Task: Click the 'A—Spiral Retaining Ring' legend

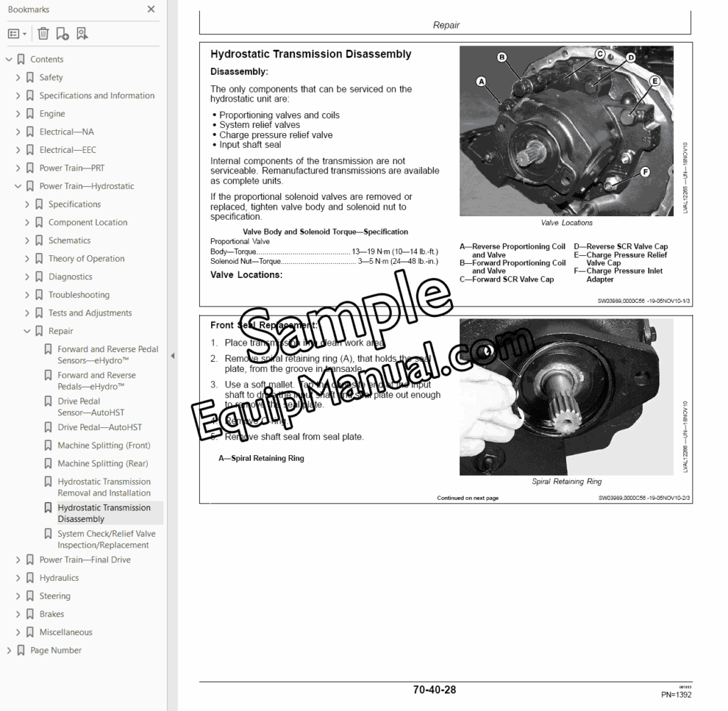Action: 262,459
